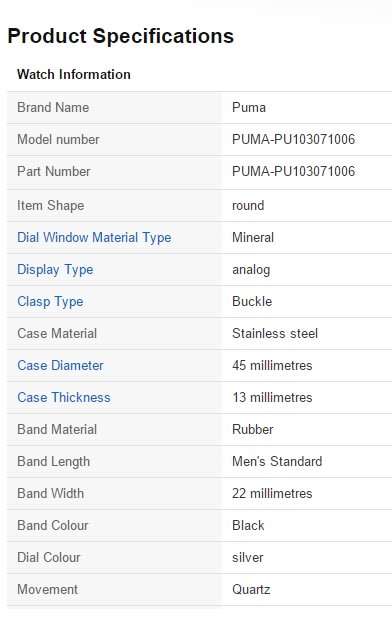Click the Men's Standard band length value

tap(277, 461)
